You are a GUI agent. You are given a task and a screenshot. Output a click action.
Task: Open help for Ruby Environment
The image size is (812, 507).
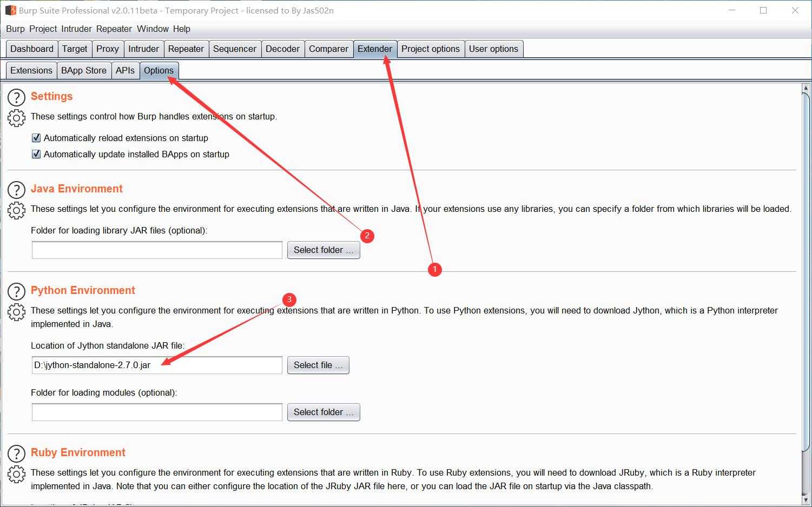[17, 453]
